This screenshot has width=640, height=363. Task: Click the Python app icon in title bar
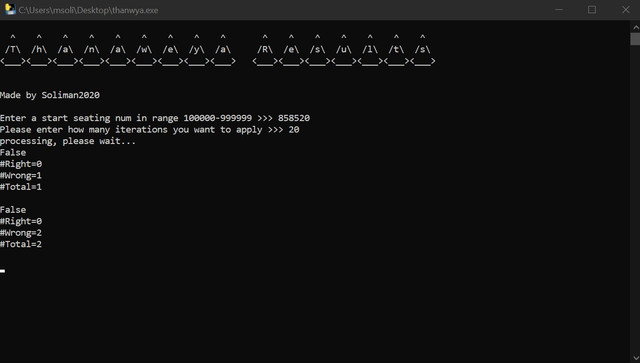pos(10,9)
